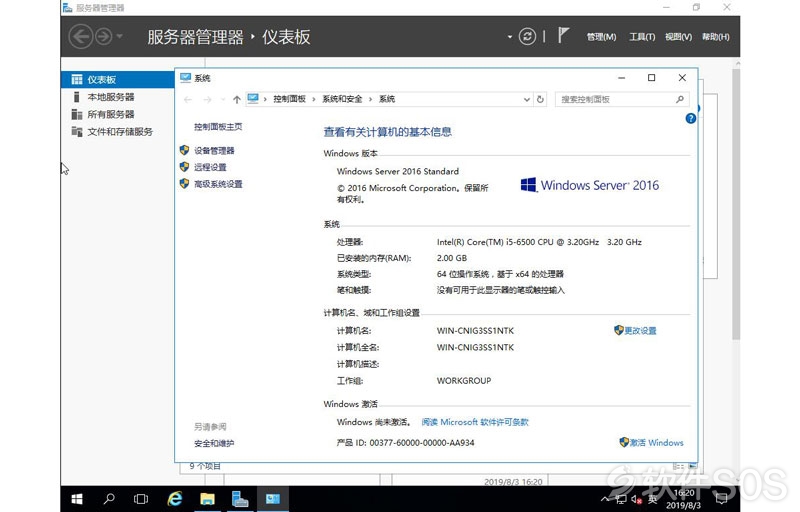800x512 pixels.
Task: Open 远程设置 link
Action: pos(210,167)
